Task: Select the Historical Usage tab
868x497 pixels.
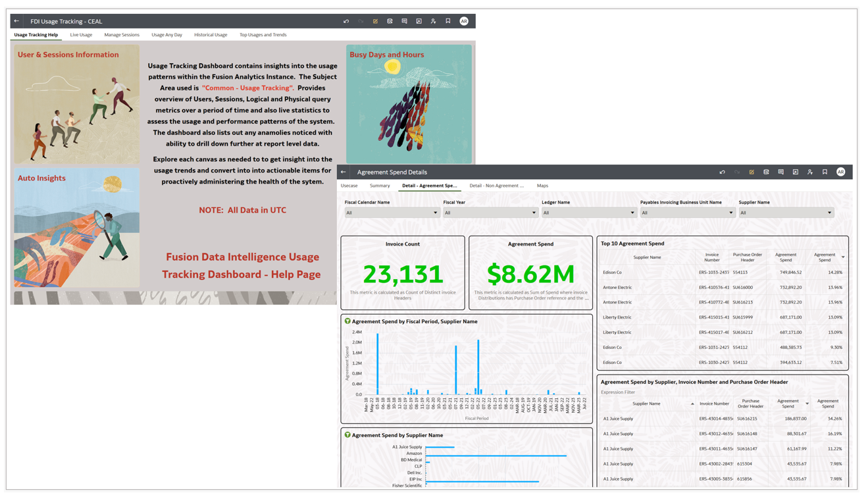Action: (x=211, y=35)
